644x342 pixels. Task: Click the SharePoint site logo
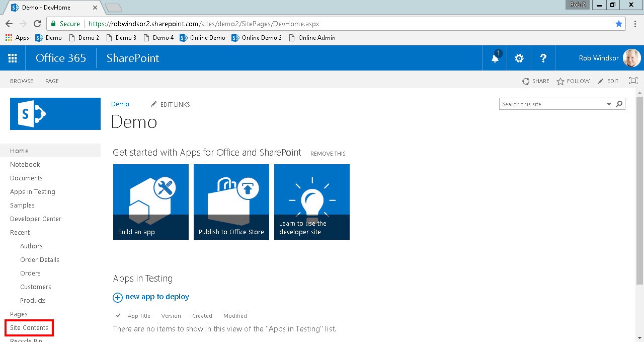pos(55,114)
